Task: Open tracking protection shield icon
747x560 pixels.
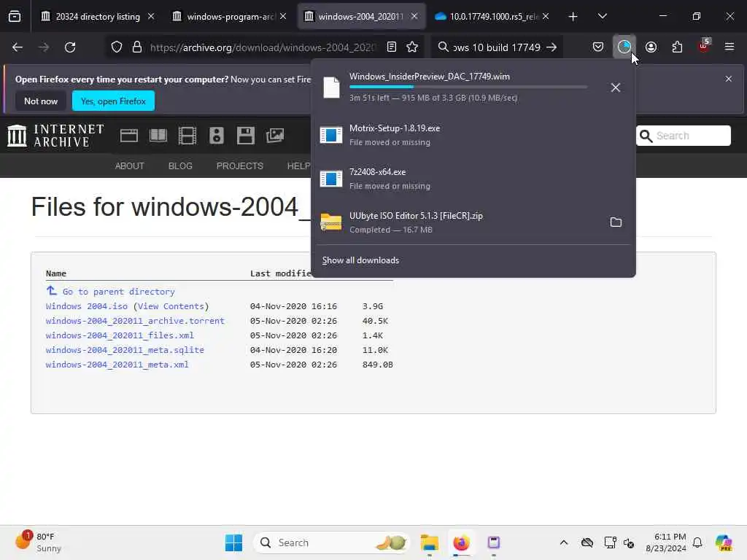Action: 117,47
